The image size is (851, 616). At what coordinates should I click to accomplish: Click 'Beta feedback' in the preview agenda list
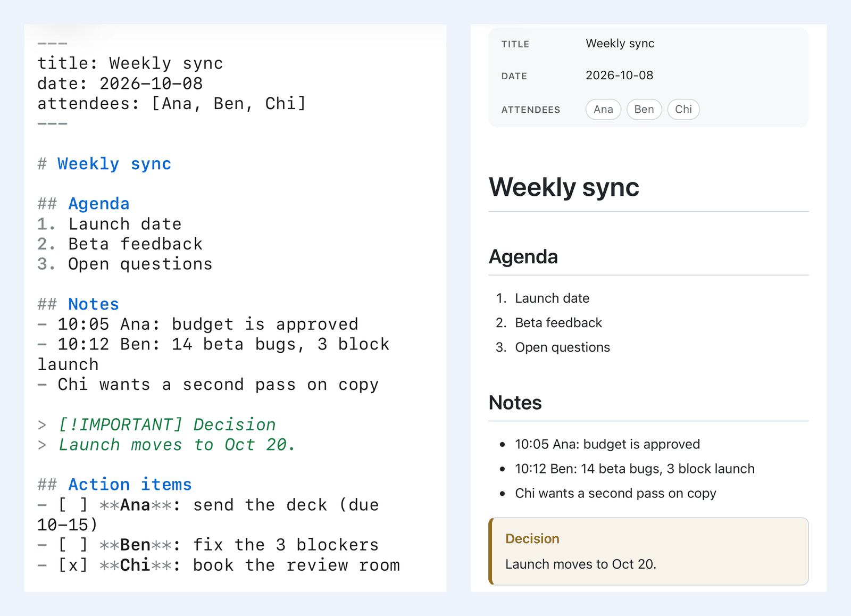pos(558,323)
